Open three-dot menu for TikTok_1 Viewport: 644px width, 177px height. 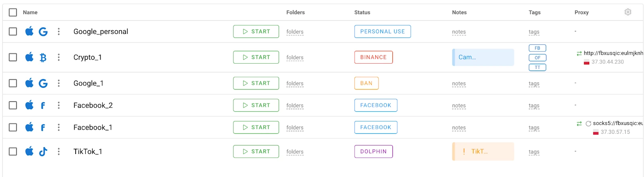(x=59, y=152)
